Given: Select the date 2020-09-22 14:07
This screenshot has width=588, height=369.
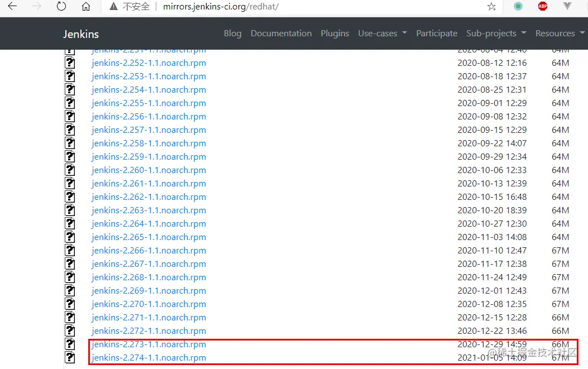Looking at the screenshot, I should (492, 143).
